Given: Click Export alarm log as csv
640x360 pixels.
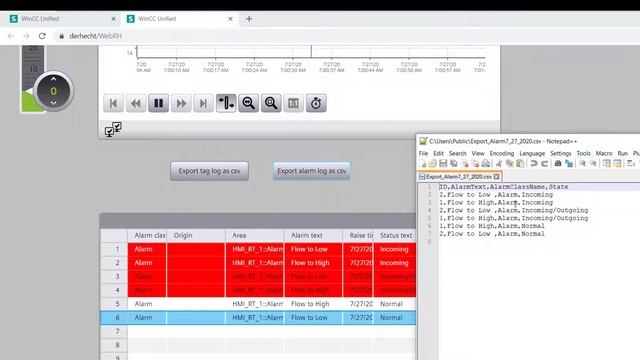Looking at the screenshot, I should [311, 171].
